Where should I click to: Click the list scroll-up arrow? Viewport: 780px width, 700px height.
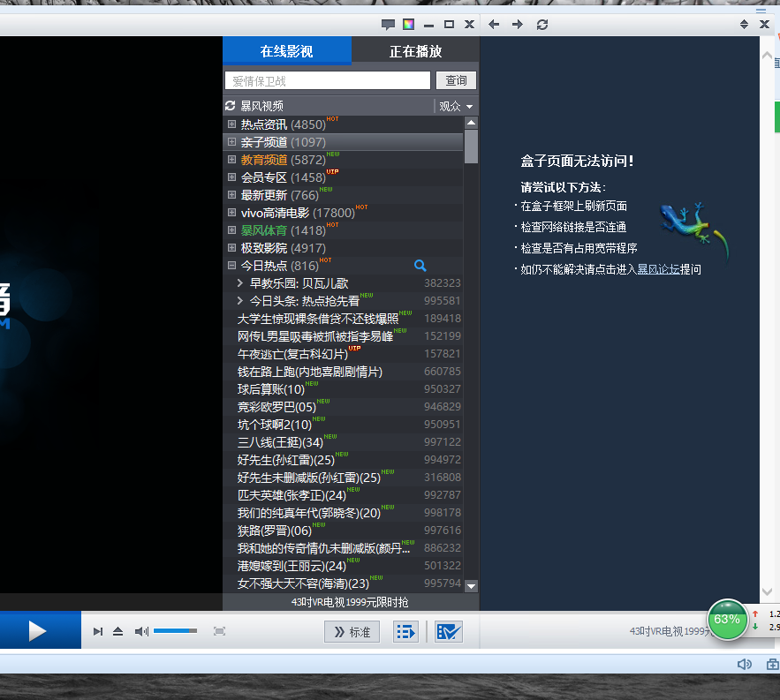tap(471, 123)
